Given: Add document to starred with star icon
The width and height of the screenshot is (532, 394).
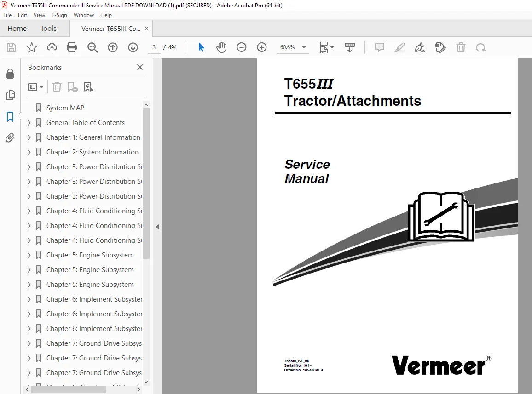Looking at the screenshot, I should 32,47.
